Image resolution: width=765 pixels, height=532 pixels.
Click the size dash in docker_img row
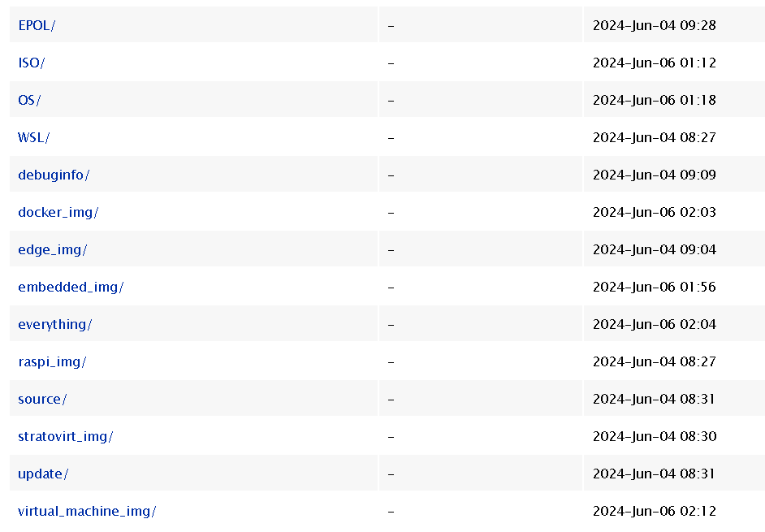391,212
